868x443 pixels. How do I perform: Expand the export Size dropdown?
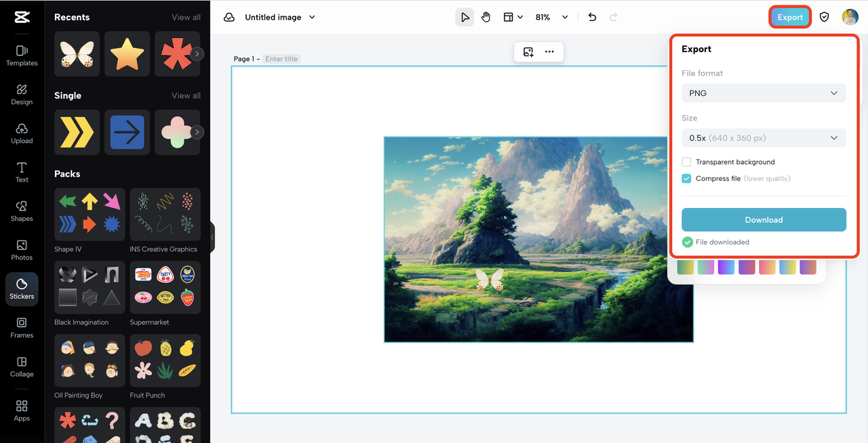click(x=764, y=138)
